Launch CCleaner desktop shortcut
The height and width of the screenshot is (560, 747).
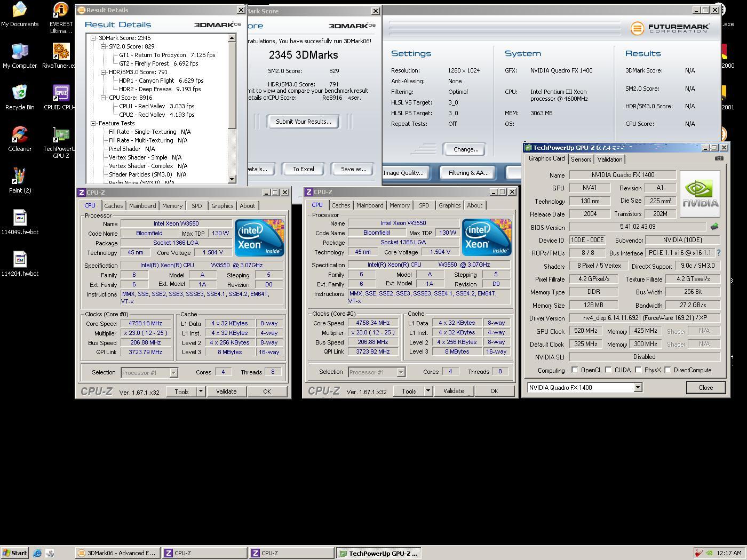click(x=20, y=139)
